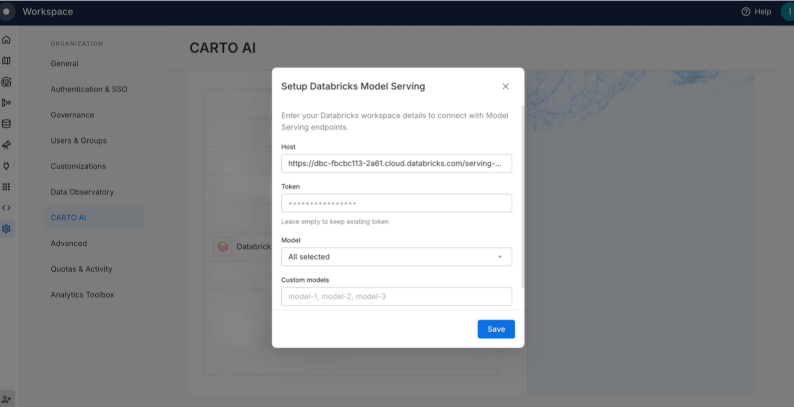This screenshot has height=407, width=794.
Task: Close the Setup Databricks Model Serving dialog
Action: [505, 87]
